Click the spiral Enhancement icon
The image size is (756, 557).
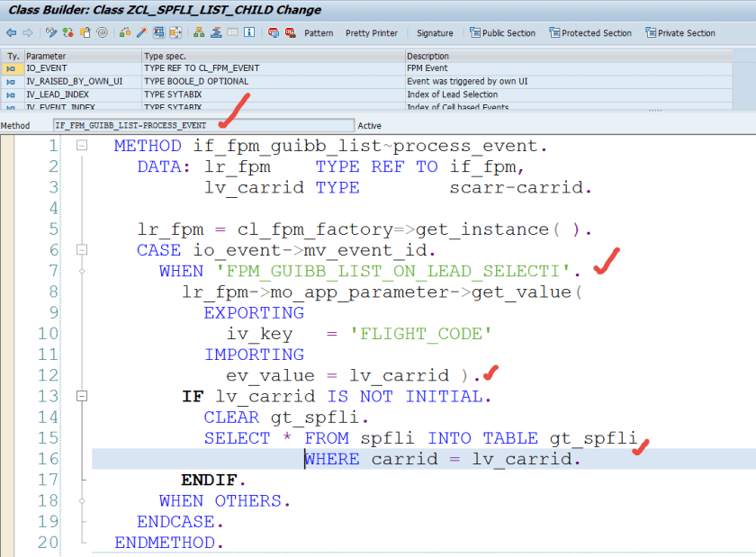pyautogui.click(x=102, y=32)
